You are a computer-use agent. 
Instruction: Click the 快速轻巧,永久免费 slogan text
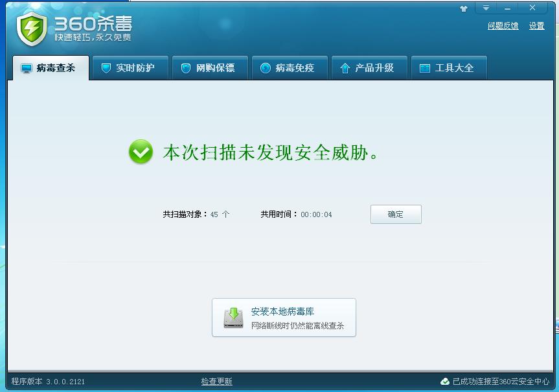93,38
